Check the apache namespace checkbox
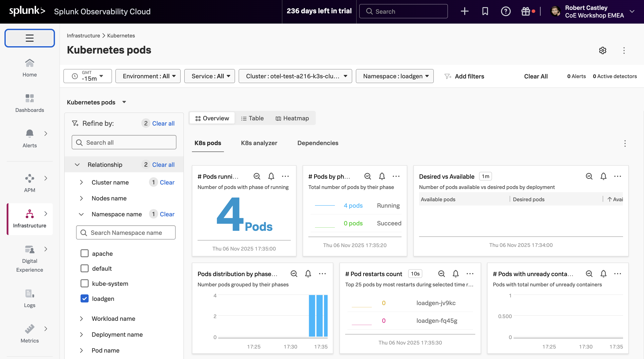This screenshot has height=359, width=644. coord(85,253)
